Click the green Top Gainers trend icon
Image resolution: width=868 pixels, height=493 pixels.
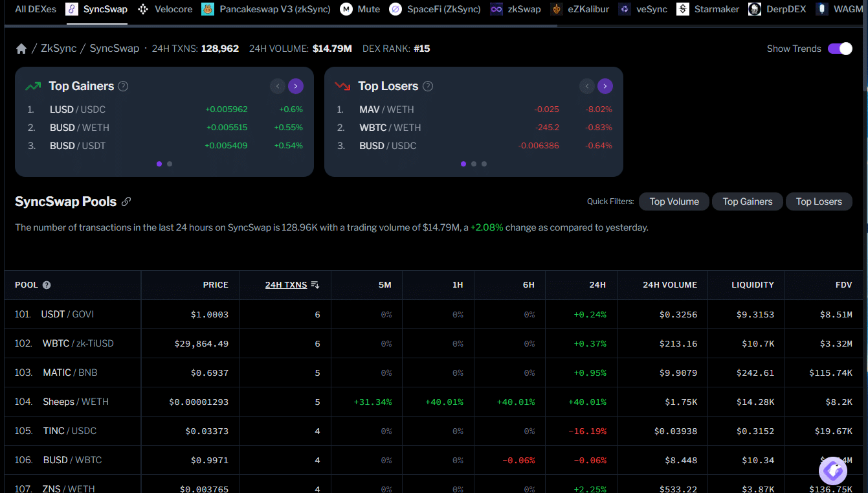tap(33, 86)
